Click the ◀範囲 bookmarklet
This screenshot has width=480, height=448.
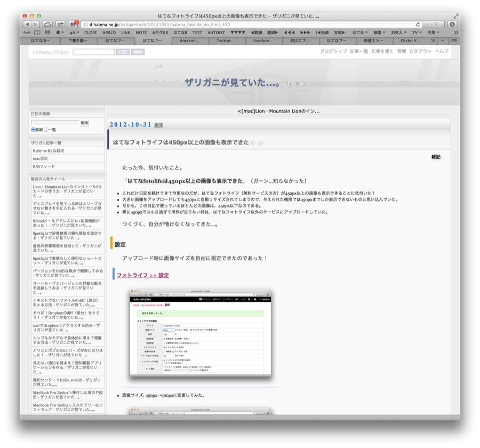click(x=257, y=33)
